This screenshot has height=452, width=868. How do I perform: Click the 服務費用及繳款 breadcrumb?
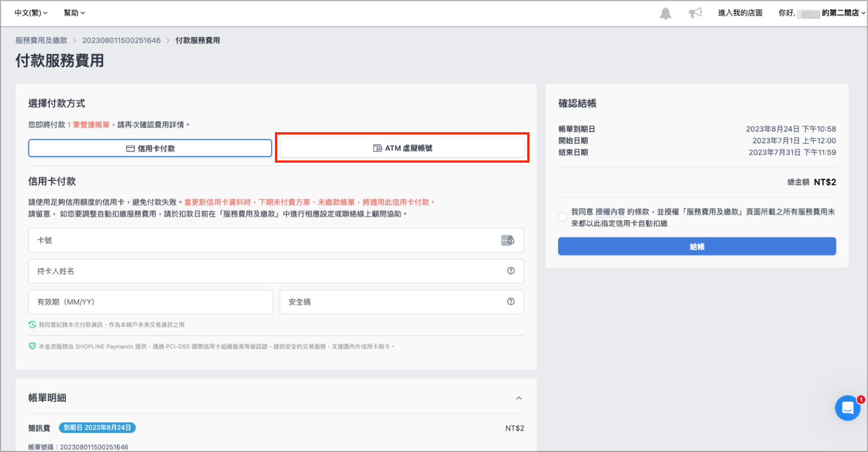(41, 40)
